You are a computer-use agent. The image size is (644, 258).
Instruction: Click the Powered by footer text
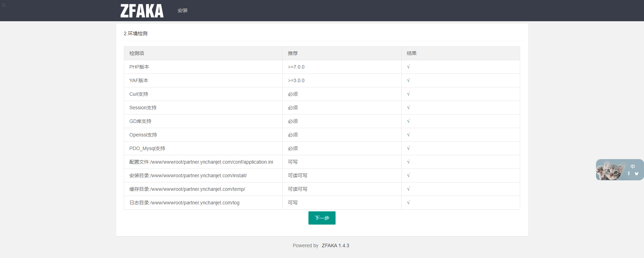306,245
